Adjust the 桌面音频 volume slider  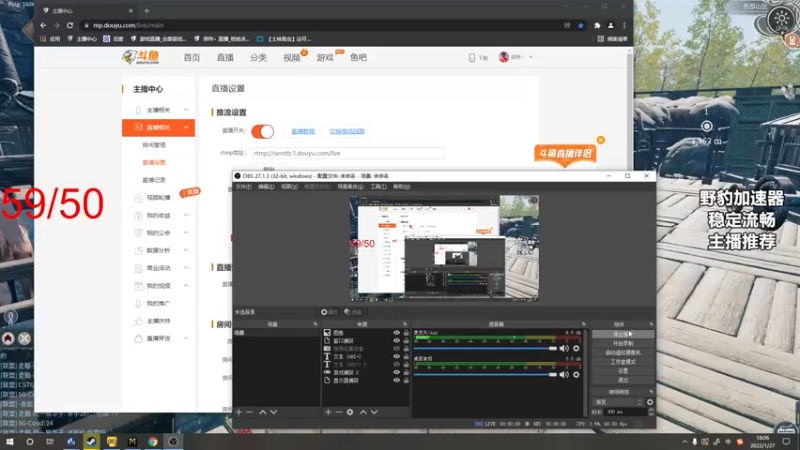click(485, 374)
